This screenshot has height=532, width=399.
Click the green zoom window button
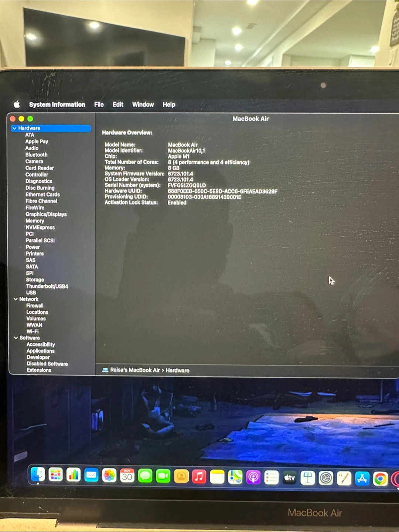tap(30, 119)
